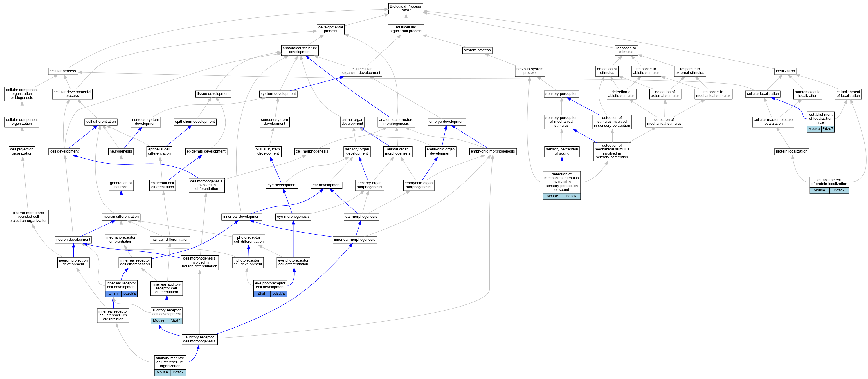Image resolution: width=868 pixels, height=379 pixels.
Task: Click the 'eye morphogenesis' node
Action: (293, 217)
